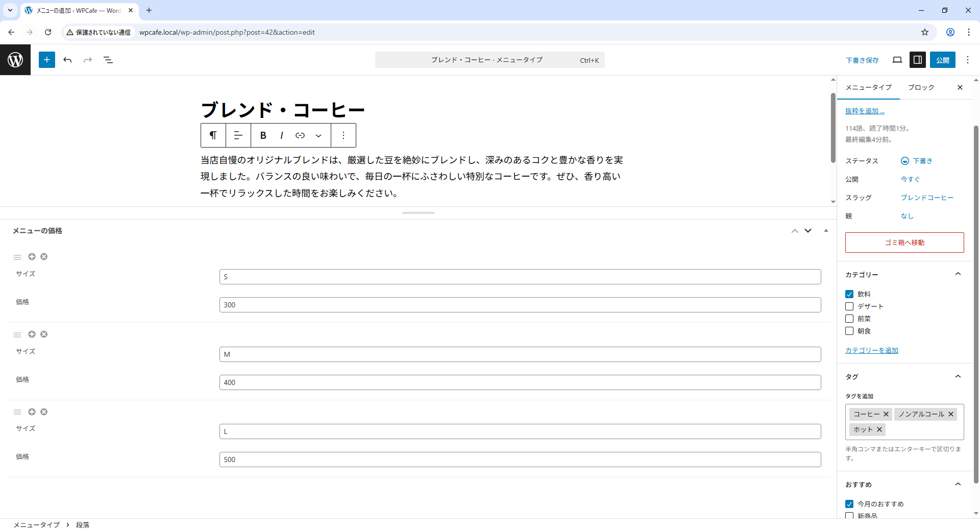Click the blue block inserter plus button
Viewport: 980px width, 531px height.
(46, 60)
